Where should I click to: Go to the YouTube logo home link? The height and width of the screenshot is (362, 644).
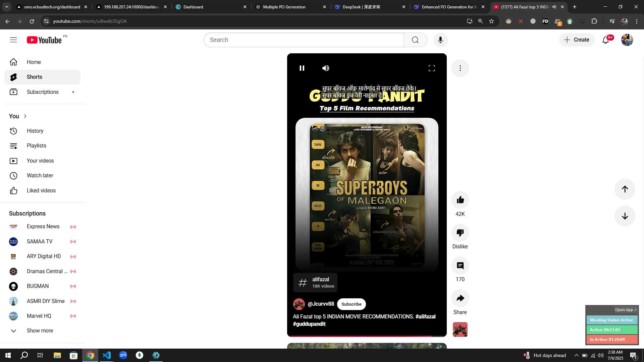point(44,40)
